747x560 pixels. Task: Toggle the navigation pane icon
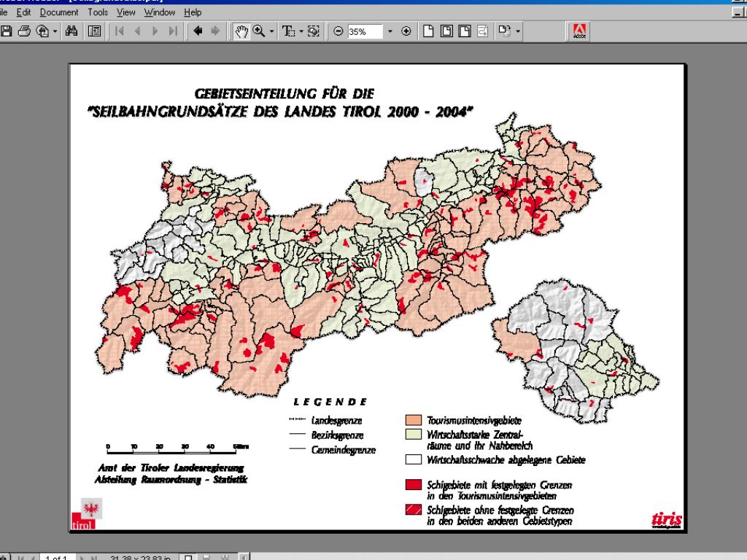(94, 31)
